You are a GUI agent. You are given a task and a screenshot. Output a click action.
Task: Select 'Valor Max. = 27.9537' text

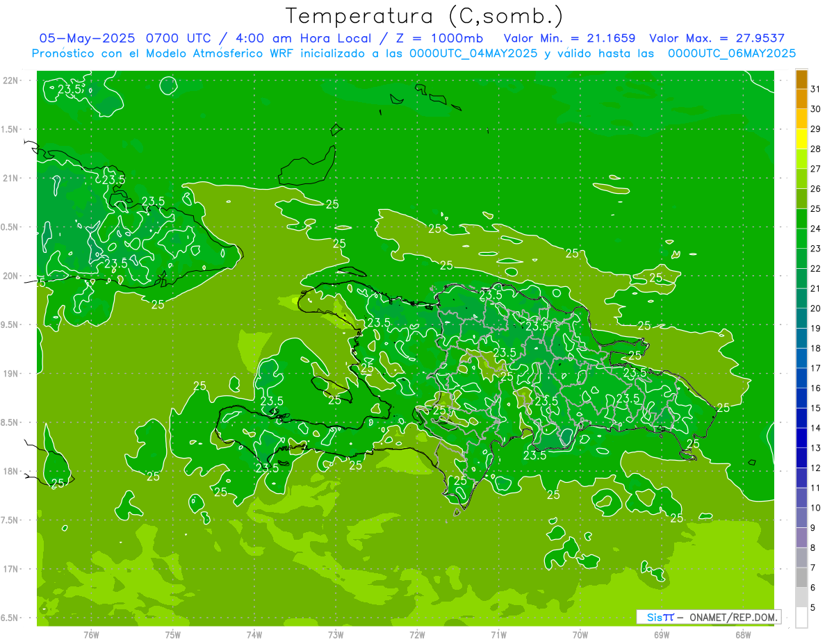[717, 38]
